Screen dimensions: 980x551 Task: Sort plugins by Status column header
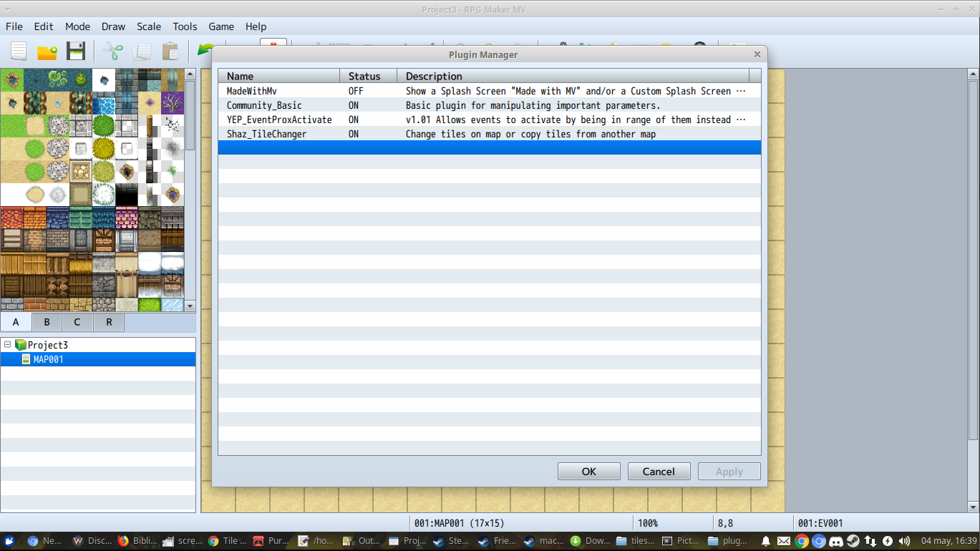(x=368, y=76)
